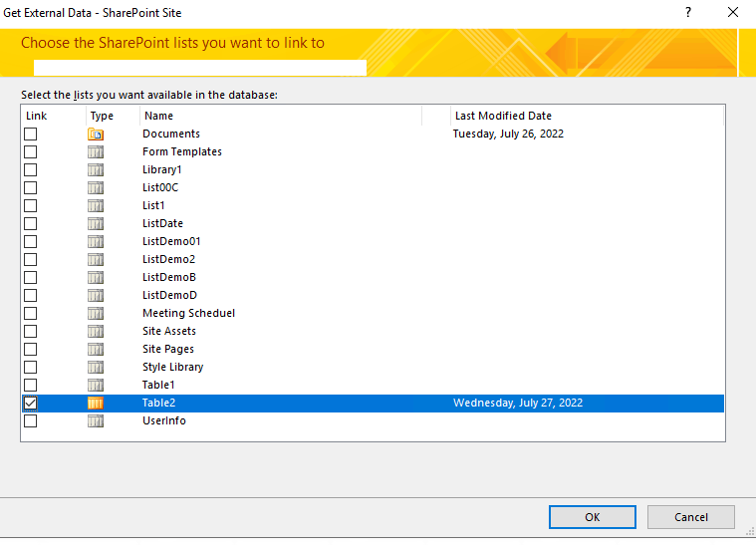Click the Wednesday, July 27, 2022 date
756x545 pixels.
coord(518,404)
